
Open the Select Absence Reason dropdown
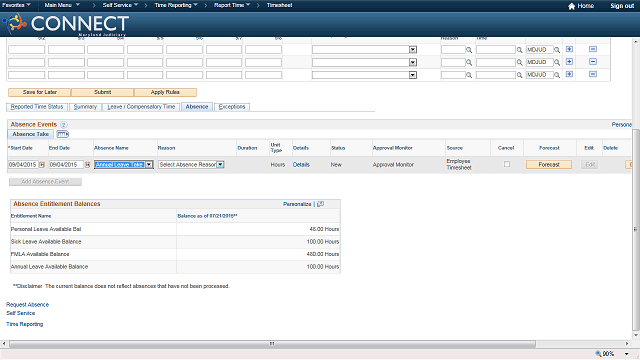point(220,164)
